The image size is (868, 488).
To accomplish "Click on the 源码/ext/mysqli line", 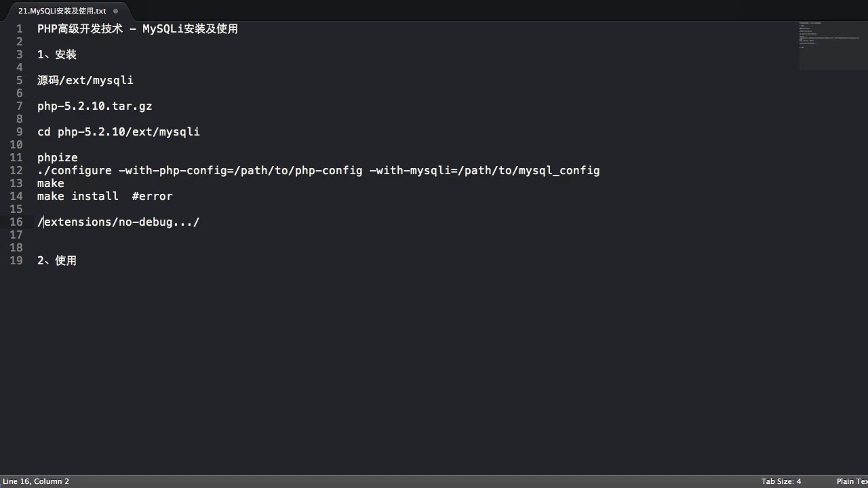I will point(85,80).
